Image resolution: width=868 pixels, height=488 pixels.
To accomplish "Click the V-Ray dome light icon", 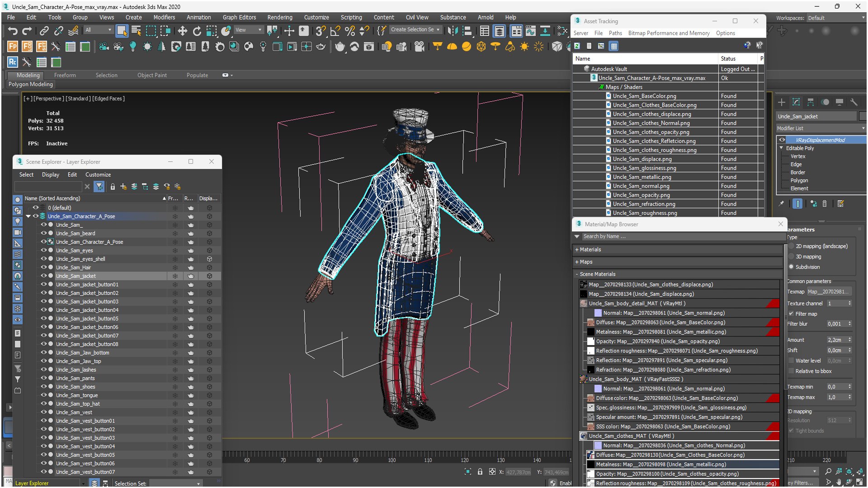I will (x=452, y=47).
